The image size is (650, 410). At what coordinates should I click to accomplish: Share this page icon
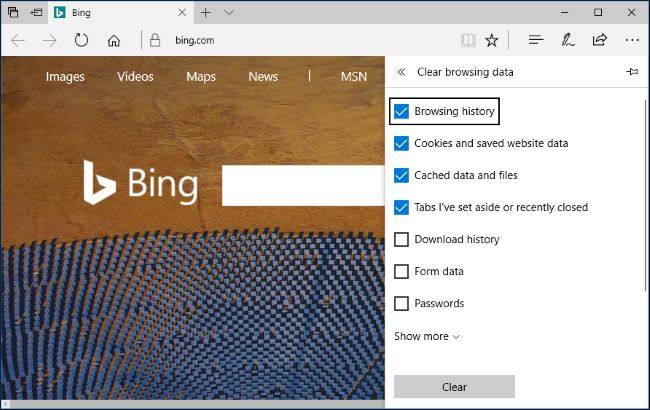pos(599,40)
